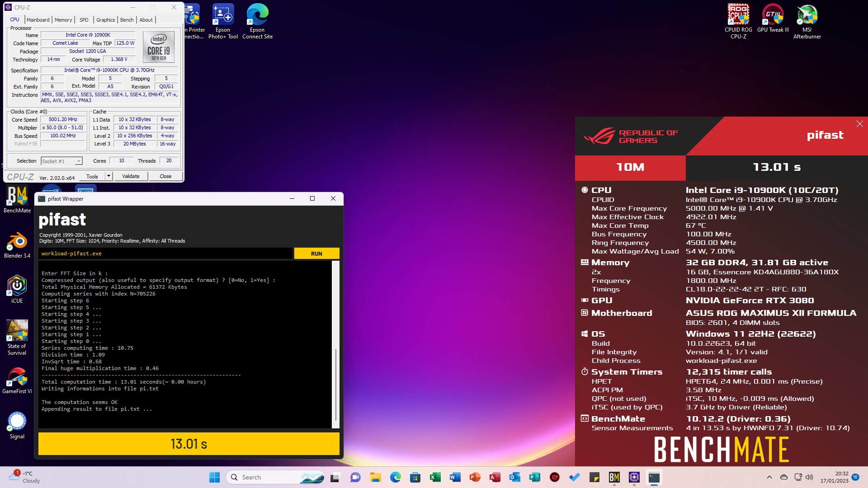This screenshot has height=488, width=868.
Task: Open the Signal desktop icon
Action: tap(17, 425)
